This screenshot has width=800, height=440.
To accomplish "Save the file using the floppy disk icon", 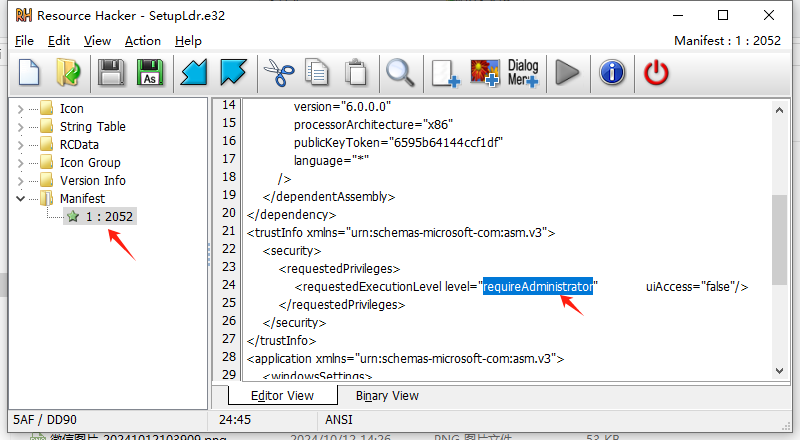I will [x=112, y=72].
